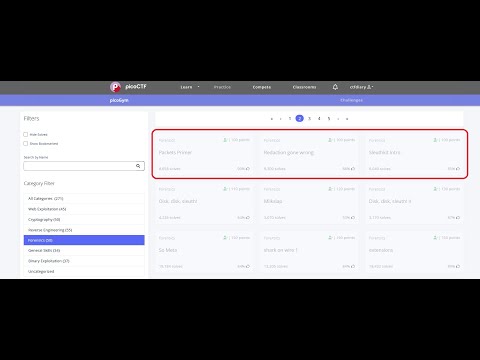Image resolution: width=480 pixels, height=360 pixels.
Task: Go to page 1
Action: click(x=290, y=119)
